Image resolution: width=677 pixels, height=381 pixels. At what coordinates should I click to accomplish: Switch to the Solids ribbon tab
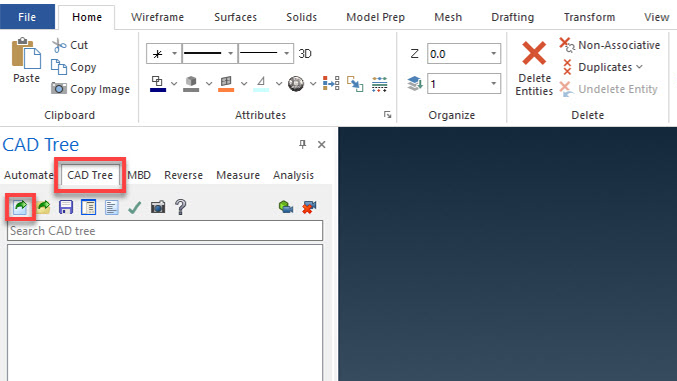click(301, 17)
